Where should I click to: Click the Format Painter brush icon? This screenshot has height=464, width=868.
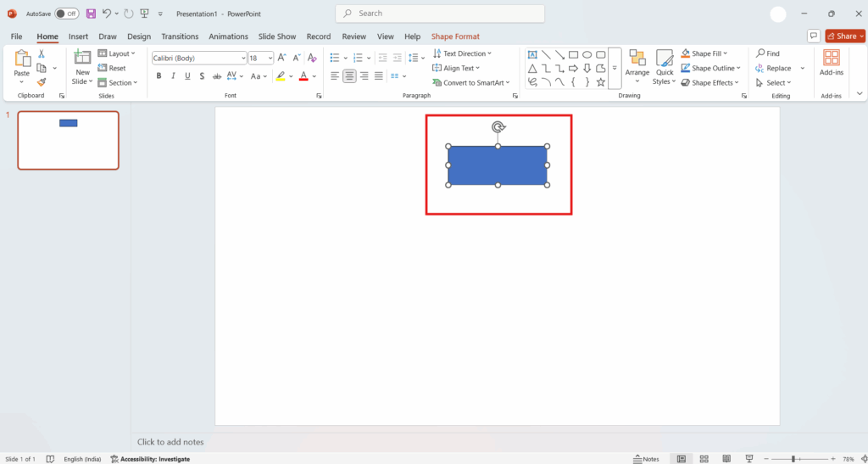tap(41, 82)
